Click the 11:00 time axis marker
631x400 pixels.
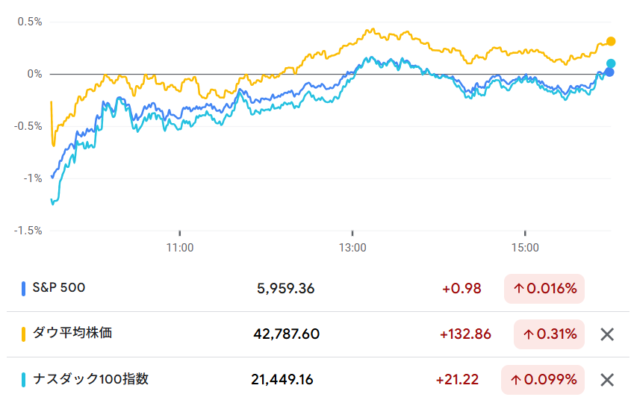point(180,247)
